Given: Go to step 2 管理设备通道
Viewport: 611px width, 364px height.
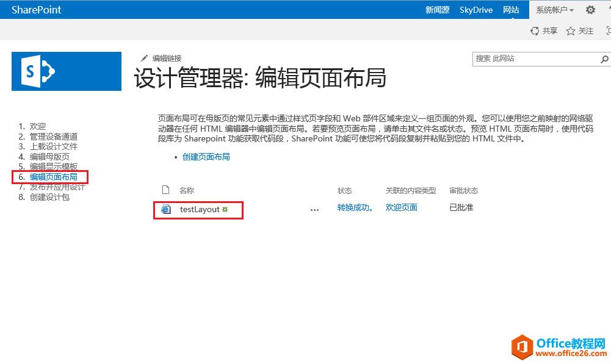Looking at the screenshot, I should tap(54, 136).
